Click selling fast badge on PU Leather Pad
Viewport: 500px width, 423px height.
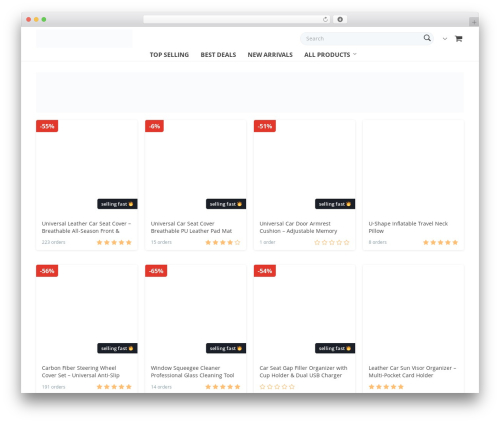tap(226, 204)
